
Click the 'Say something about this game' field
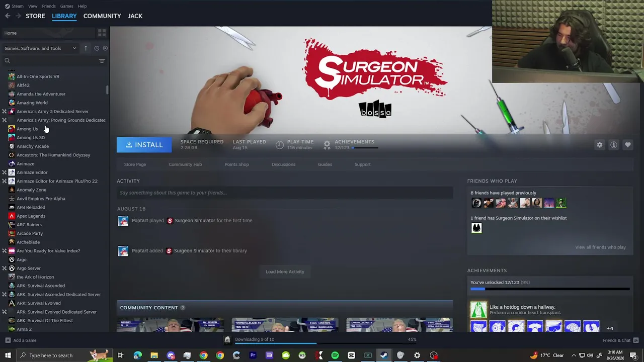(285, 193)
